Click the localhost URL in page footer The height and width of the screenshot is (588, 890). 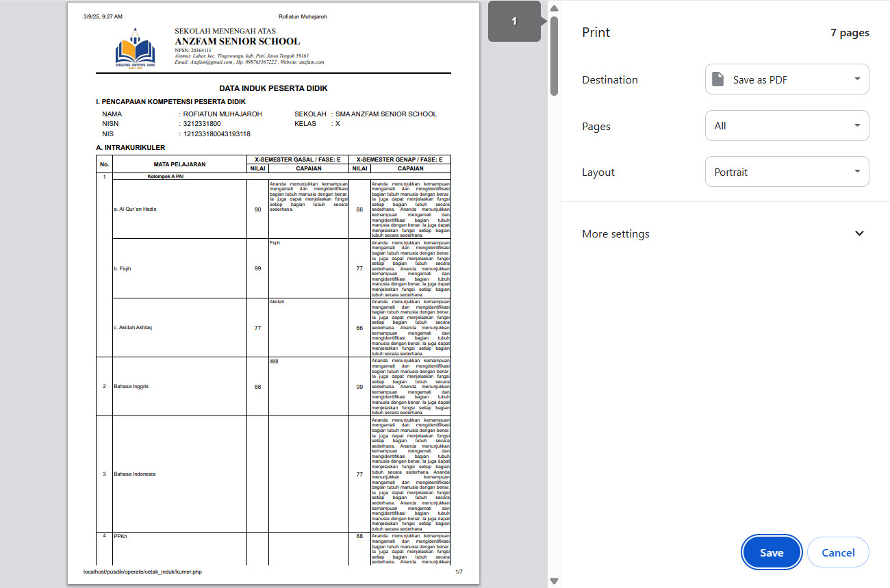(x=142, y=571)
